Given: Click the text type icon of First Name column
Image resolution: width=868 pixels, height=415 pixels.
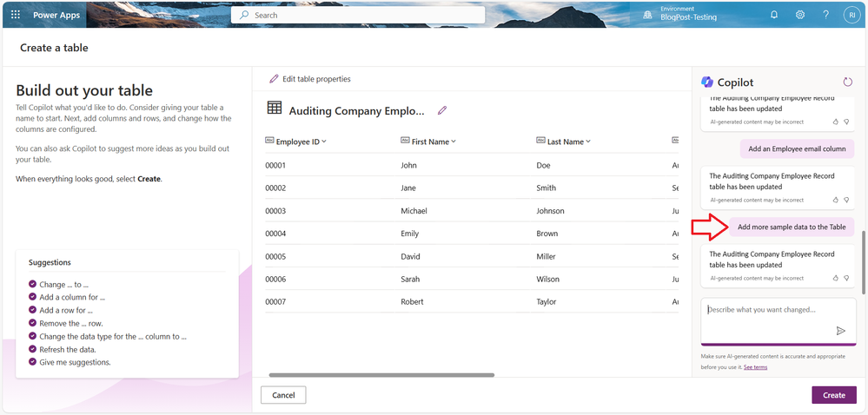Looking at the screenshot, I should [405, 142].
